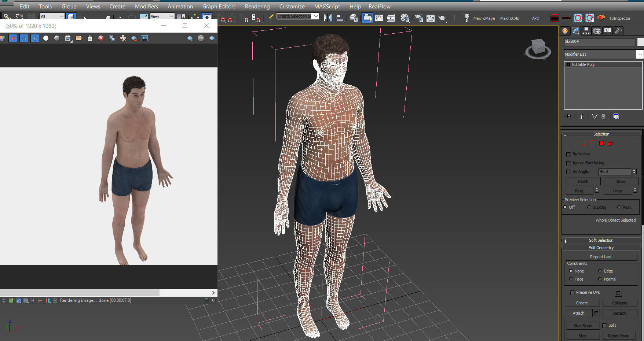Clear the rendered frame window
This screenshot has height=341, width=644.
coord(101,38)
